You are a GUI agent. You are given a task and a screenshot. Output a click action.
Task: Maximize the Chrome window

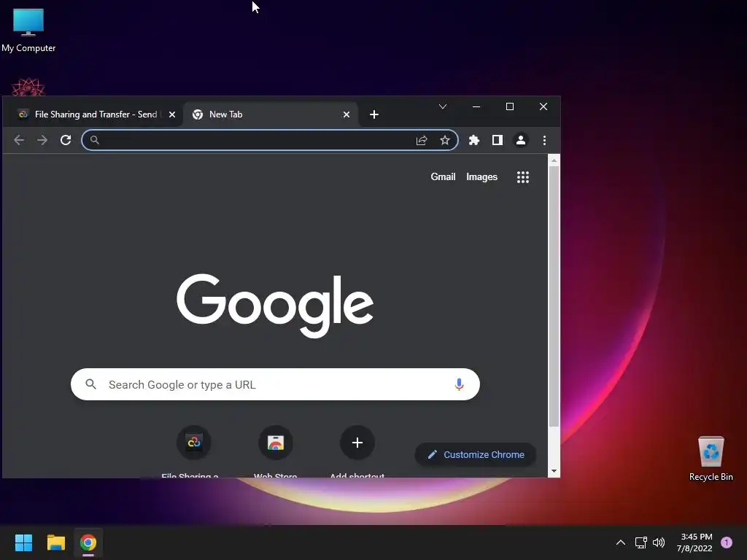(x=510, y=106)
